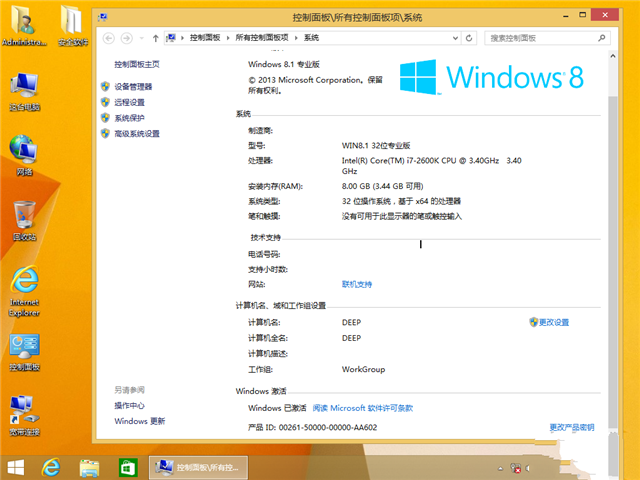The width and height of the screenshot is (640, 480).
Task: Open 高级系统设置 from sidebar
Action: [x=137, y=134]
